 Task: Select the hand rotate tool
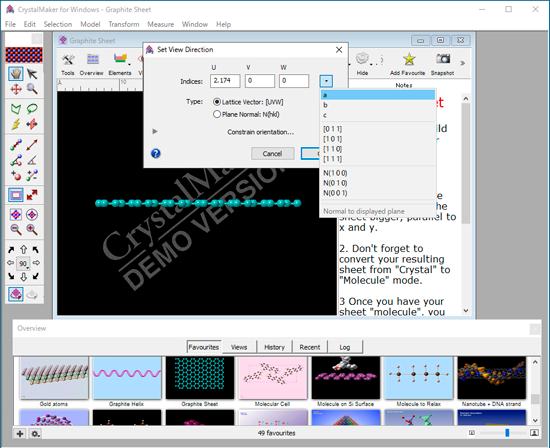pos(16,74)
